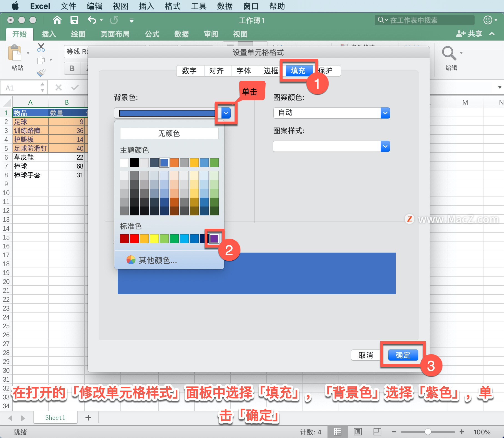
Task: Click the smiley feedback icon
Action: pyautogui.click(x=488, y=20)
